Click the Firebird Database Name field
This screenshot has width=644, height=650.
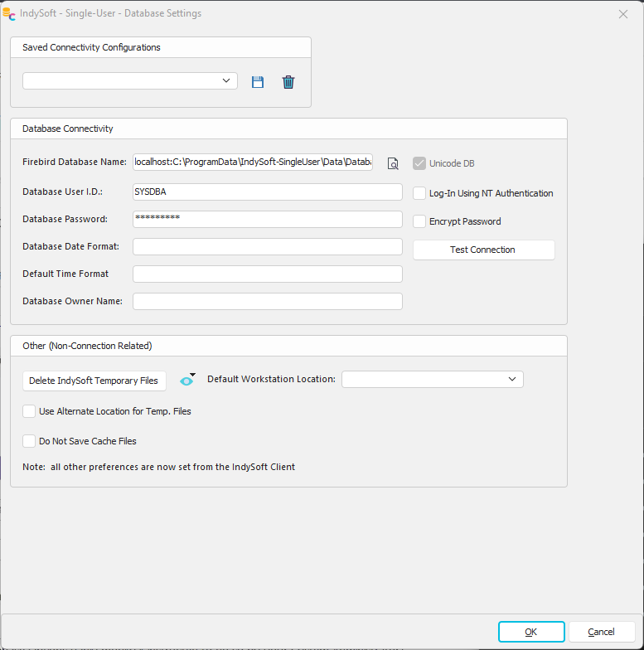point(253,162)
